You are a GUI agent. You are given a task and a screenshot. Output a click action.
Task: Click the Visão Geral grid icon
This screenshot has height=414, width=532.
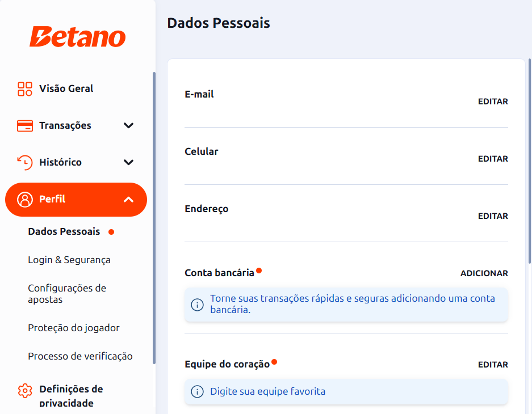(25, 89)
